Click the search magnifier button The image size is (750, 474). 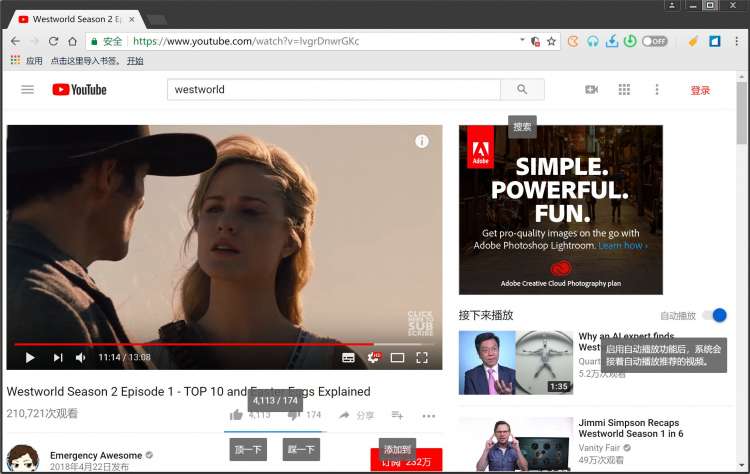pyautogui.click(x=522, y=89)
